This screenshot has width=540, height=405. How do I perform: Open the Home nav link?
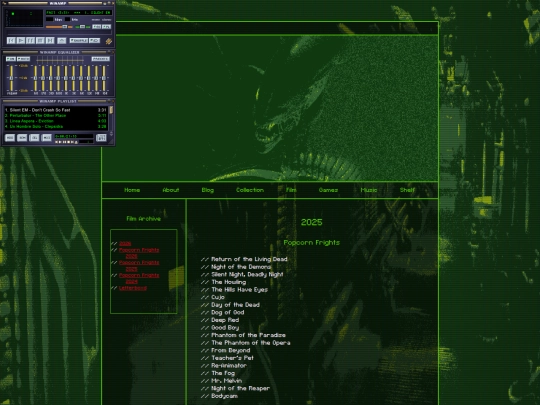click(x=132, y=190)
